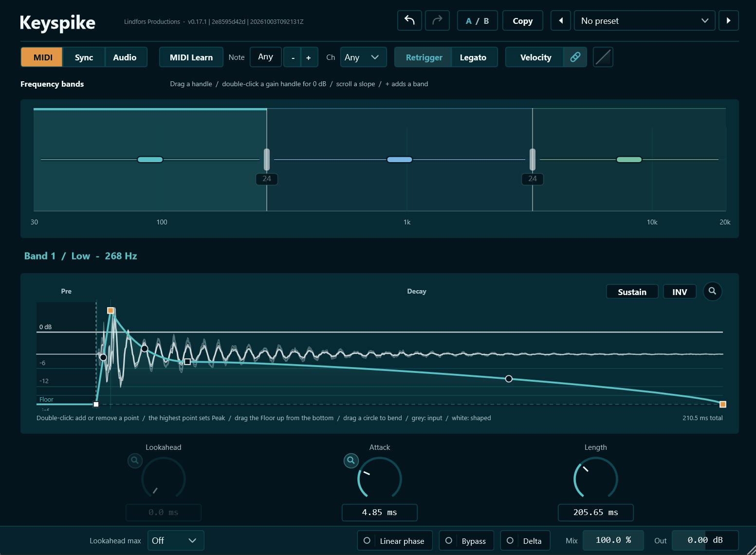Click the mid band blue gain handle
This screenshot has width=756, height=555.
coord(400,160)
